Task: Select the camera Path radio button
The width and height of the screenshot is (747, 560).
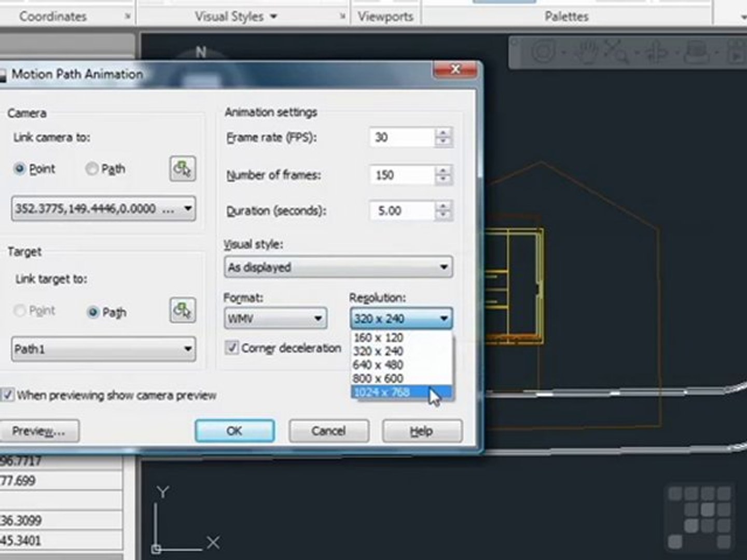Action: click(x=92, y=169)
